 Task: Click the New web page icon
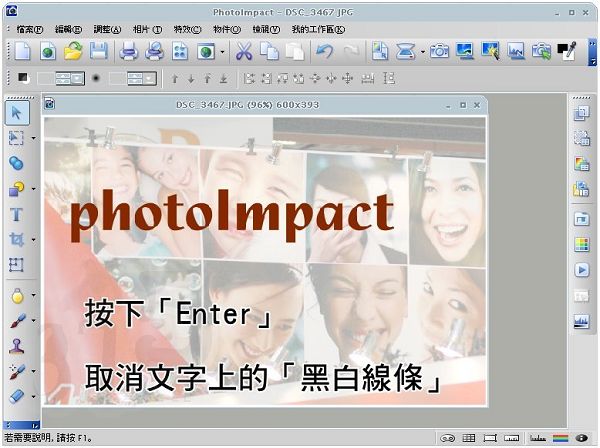(x=47, y=51)
